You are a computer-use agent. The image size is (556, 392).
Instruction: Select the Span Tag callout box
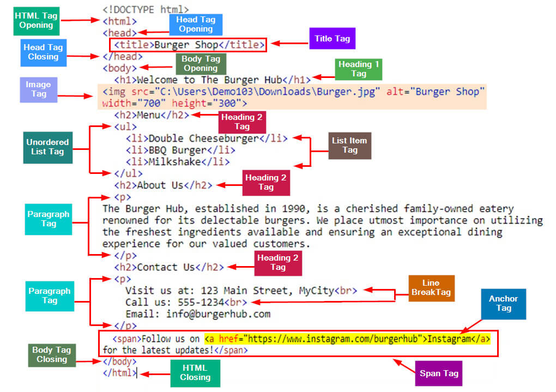tap(439, 373)
